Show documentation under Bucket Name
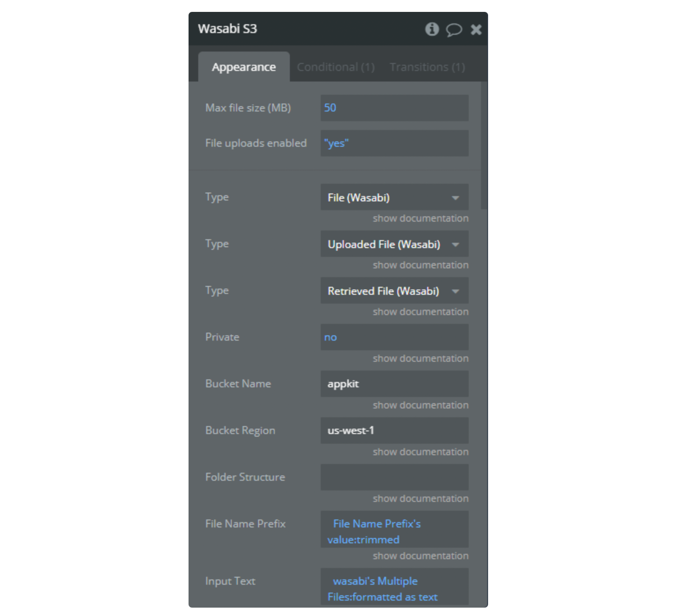This screenshot has width=674, height=616. pyautogui.click(x=420, y=405)
